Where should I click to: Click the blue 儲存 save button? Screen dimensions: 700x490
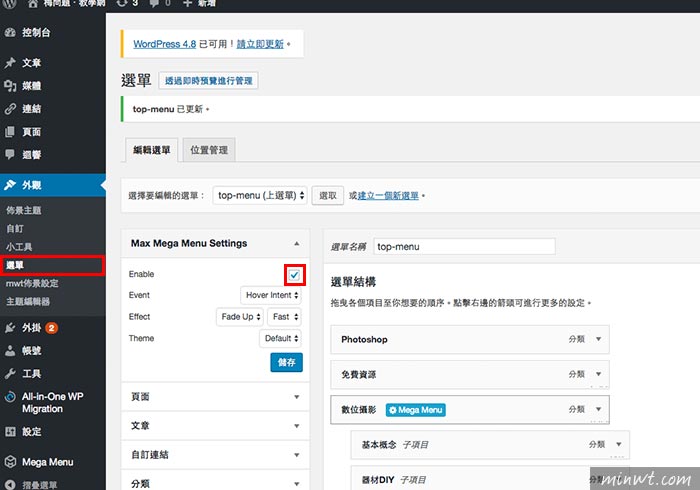click(286, 362)
